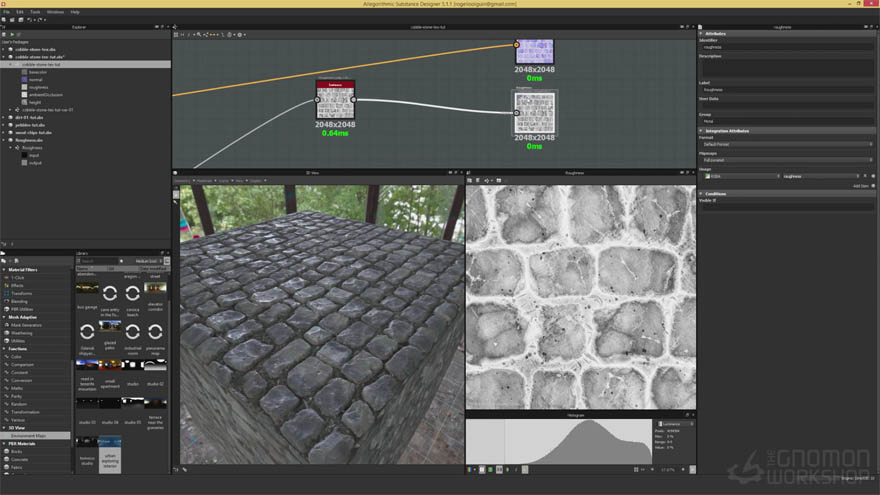Expand the dirt-01-tut.sbs package
Image resolution: width=880 pixels, height=495 pixels.
point(3,117)
